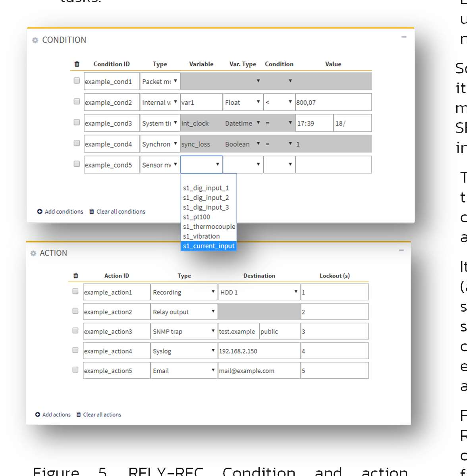Select s1_dig_input_2 from the variable list

click(208, 198)
